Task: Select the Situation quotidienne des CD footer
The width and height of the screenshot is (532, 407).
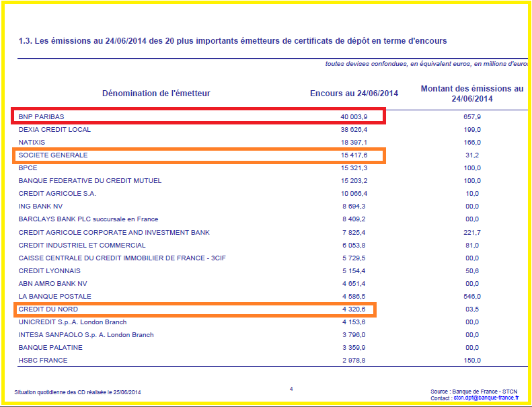Action: (x=78, y=392)
